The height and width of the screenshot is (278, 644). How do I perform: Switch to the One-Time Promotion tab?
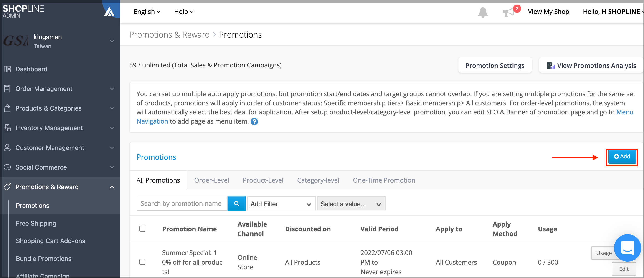[384, 180]
